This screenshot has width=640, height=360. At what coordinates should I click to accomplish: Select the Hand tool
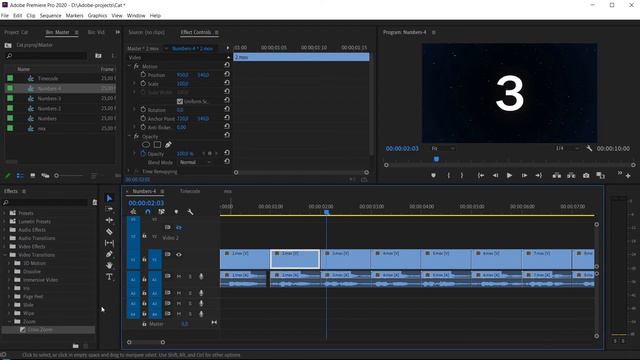point(109,265)
